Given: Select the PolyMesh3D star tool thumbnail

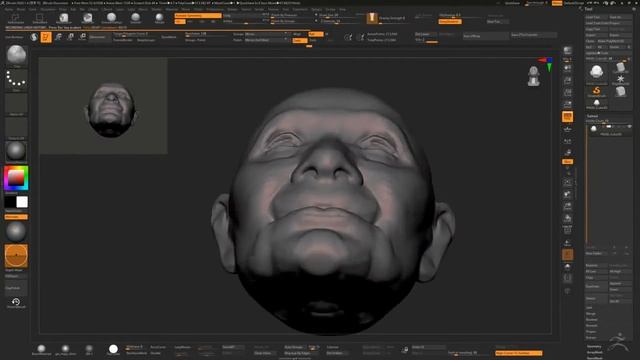Looking at the screenshot, I should coord(620,79).
